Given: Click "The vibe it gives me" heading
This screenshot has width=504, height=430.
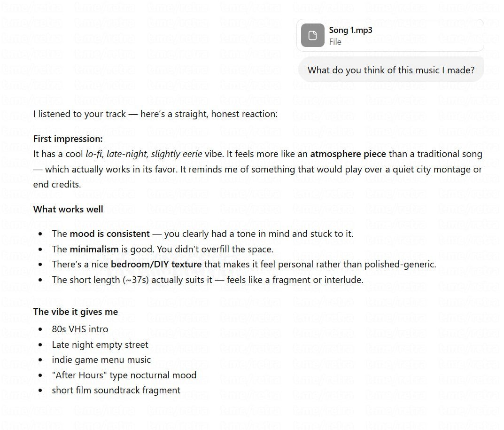Looking at the screenshot, I should [x=75, y=312].
